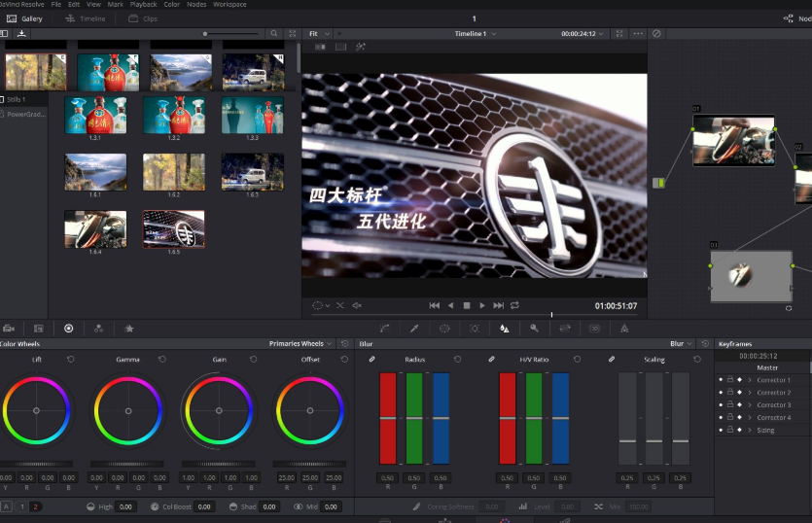Select still thumbnail 1.3.1 in gallery
812x523 pixels.
tap(95, 115)
